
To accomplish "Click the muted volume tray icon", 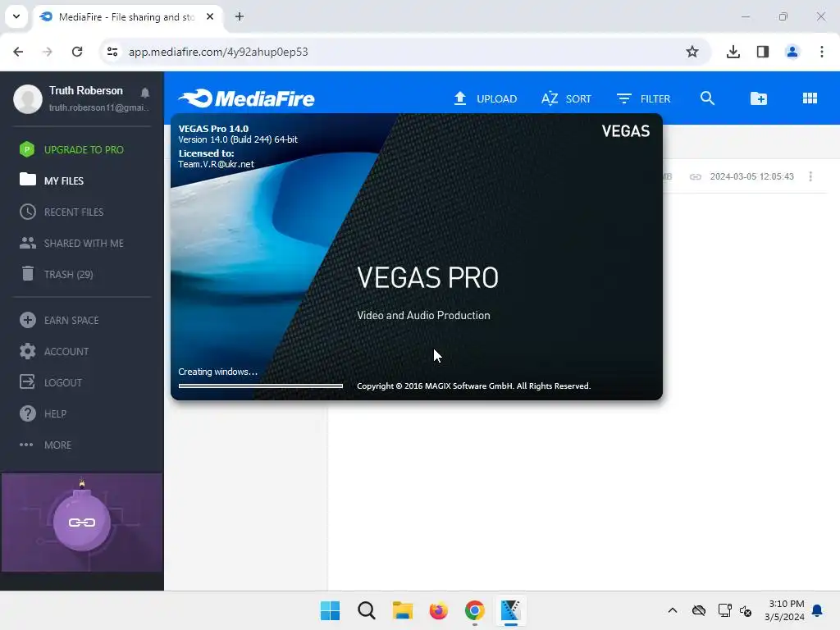I will pos(746,610).
